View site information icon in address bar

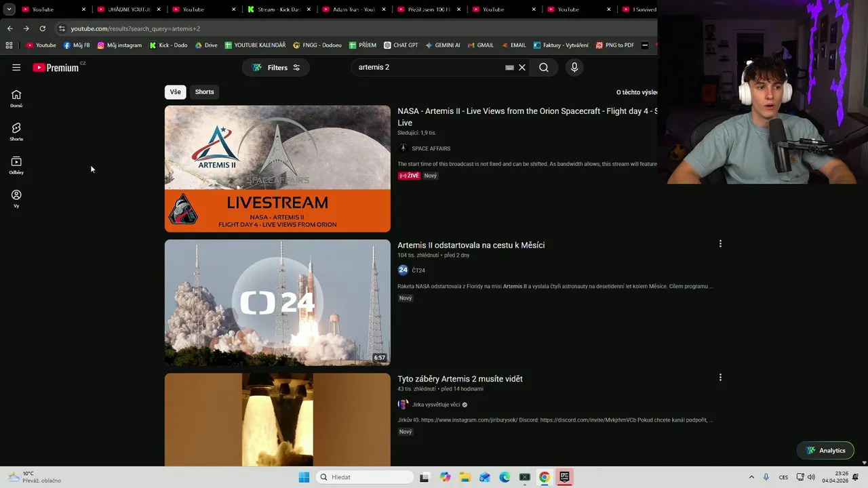[61, 28]
